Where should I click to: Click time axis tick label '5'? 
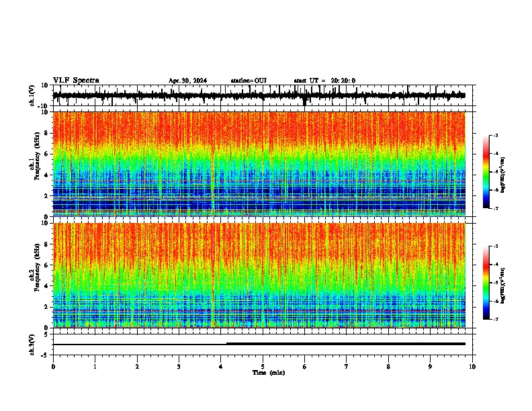[263, 367]
